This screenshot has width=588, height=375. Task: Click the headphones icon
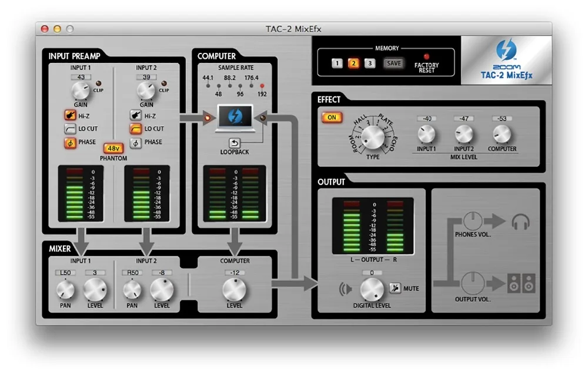point(521,222)
